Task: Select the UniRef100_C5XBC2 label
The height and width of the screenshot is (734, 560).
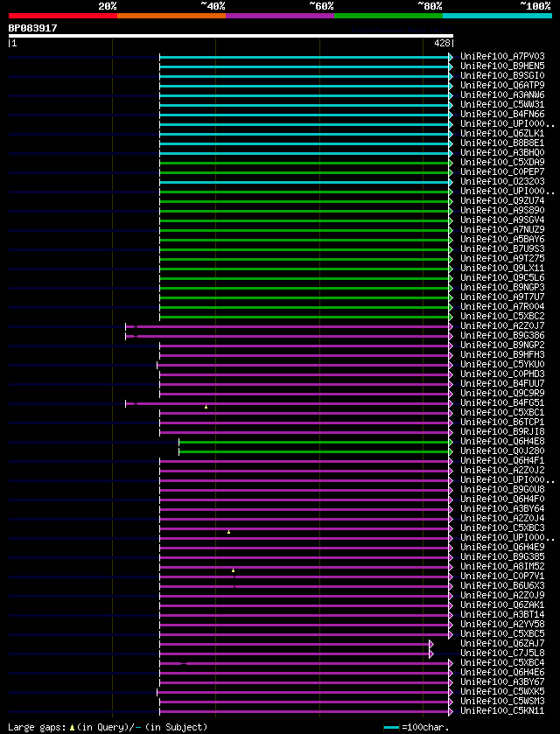Action: (x=502, y=317)
